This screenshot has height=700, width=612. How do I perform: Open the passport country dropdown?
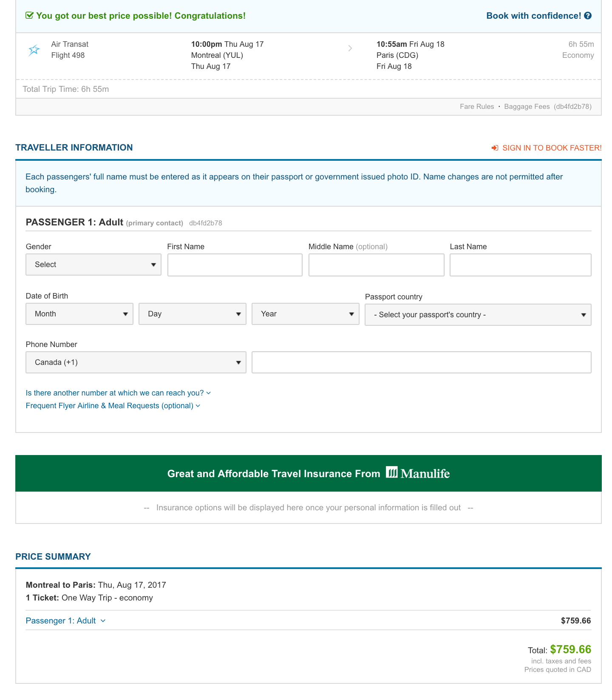(478, 315)
